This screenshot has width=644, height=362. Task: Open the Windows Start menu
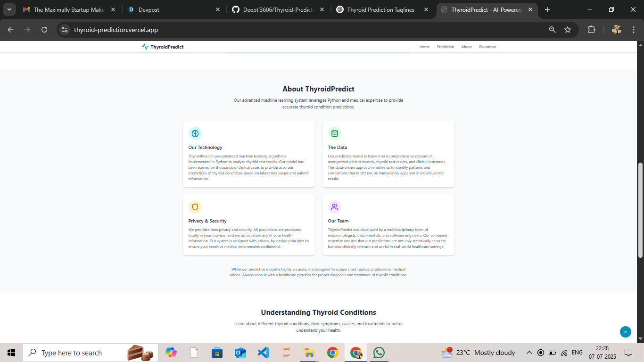[x=11, y=353]
